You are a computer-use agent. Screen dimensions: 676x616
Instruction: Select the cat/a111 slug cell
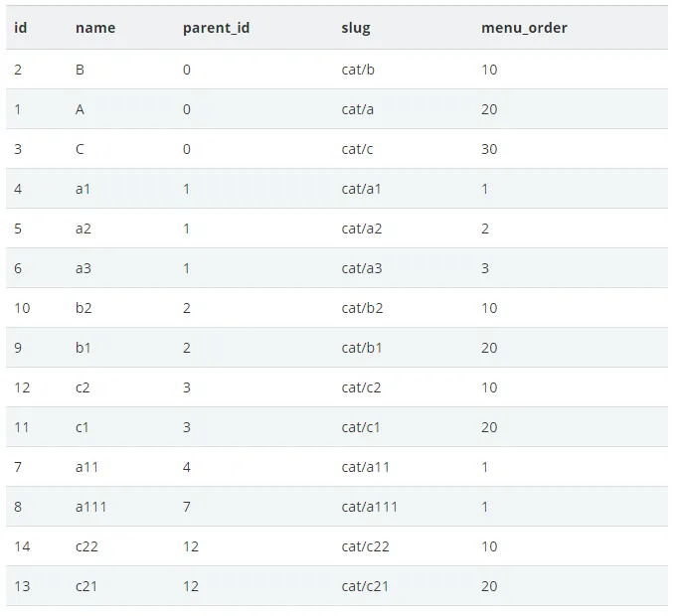pos(369,507)
